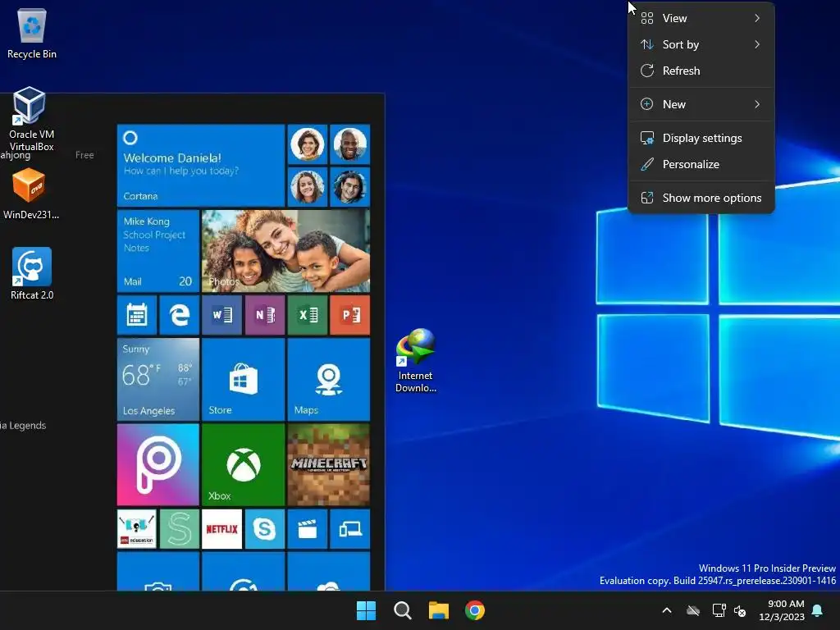Click the Windows Start button on taskbar

[x=367, y=610]
